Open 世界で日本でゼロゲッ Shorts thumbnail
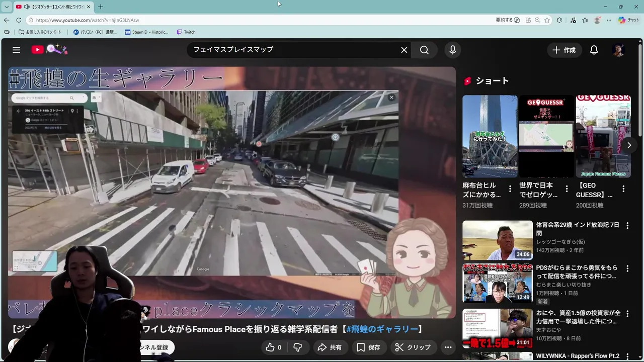The width and height of the screenshot is (644, 362). [546, 136]
